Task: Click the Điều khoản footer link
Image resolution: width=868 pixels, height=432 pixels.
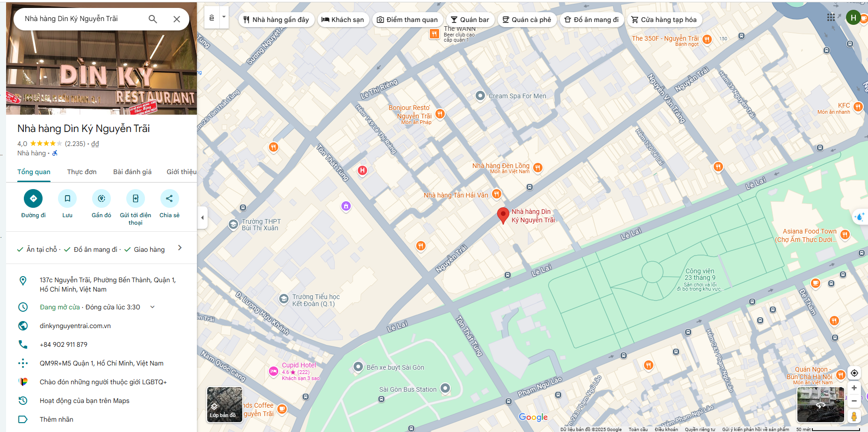Action: [666, 429]
